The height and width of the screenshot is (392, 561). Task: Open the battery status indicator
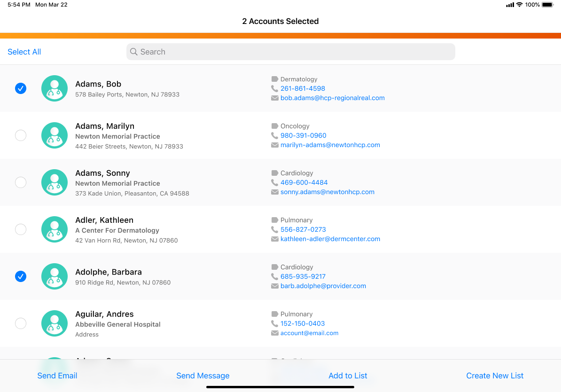pos(547,5)
